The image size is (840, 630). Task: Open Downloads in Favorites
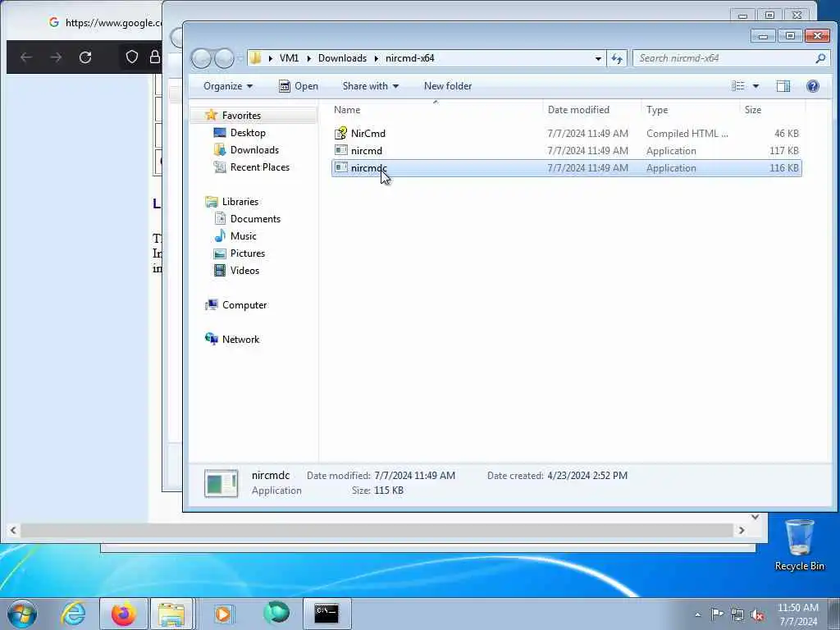[254, 150]
